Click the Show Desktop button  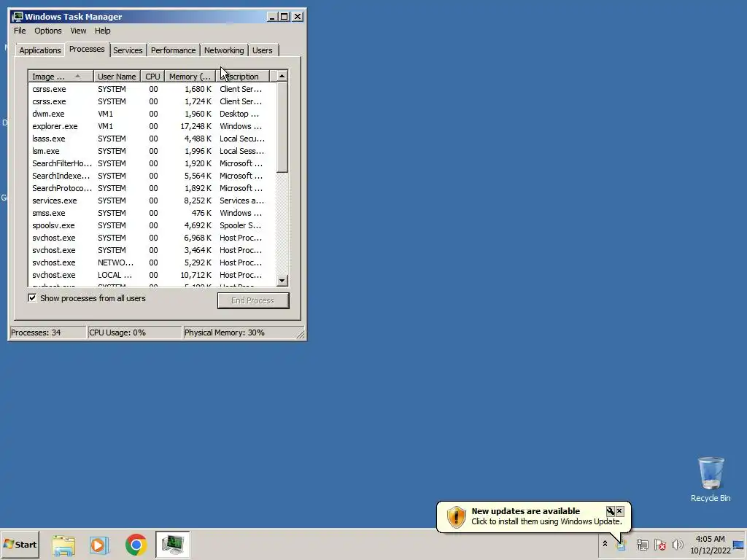(739, 544)
